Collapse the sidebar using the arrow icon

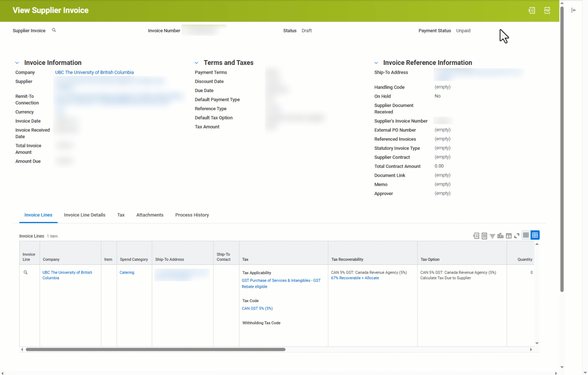click(x=574, y=10)
